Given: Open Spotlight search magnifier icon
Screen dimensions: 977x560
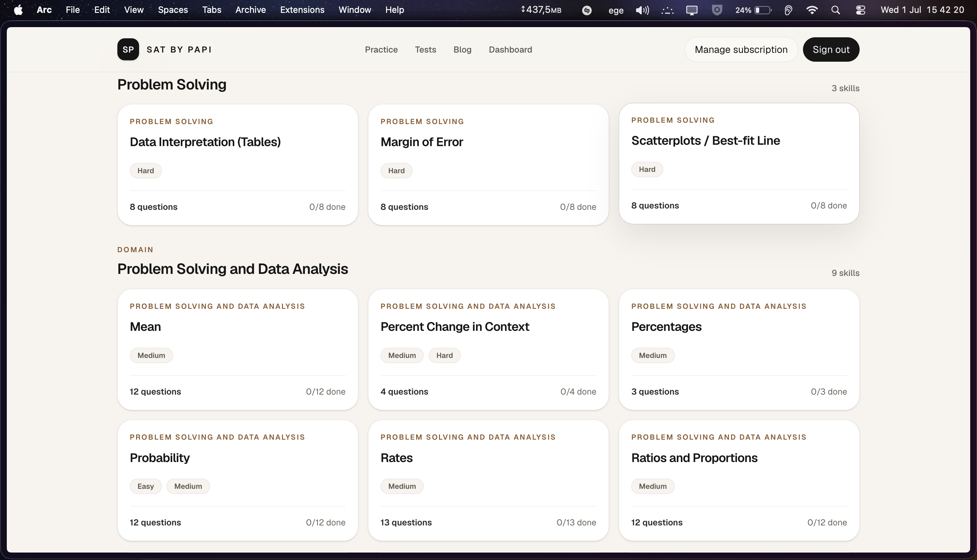Looking at the screenshot, I should [x=836, y=10].
